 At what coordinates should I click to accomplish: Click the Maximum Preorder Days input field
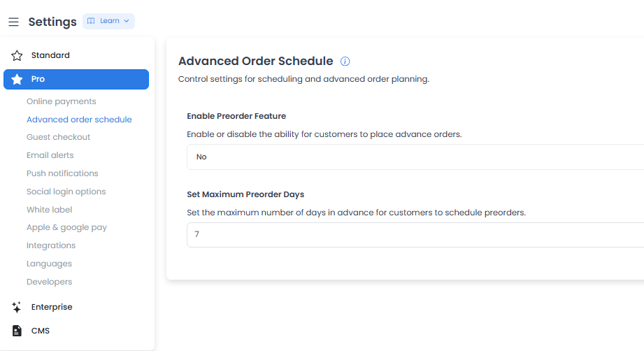click(x=415, y=235)
